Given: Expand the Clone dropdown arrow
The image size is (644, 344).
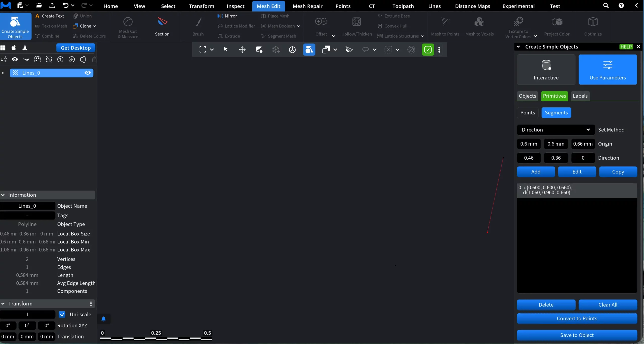Looking at the screenshot, I should point(95,26).
